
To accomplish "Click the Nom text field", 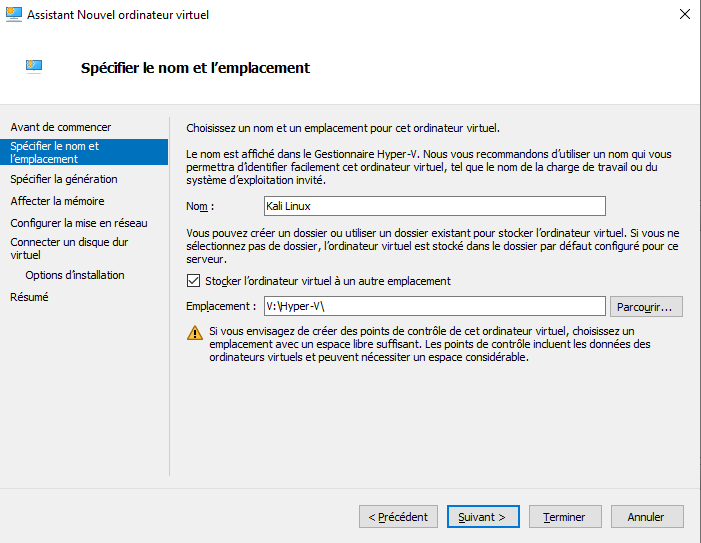I will coord(435,205).
